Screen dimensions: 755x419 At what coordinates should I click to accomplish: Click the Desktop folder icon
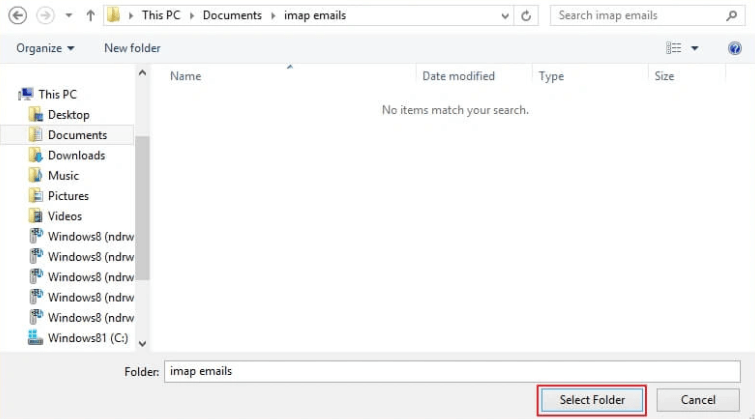(x=36, y=115)
